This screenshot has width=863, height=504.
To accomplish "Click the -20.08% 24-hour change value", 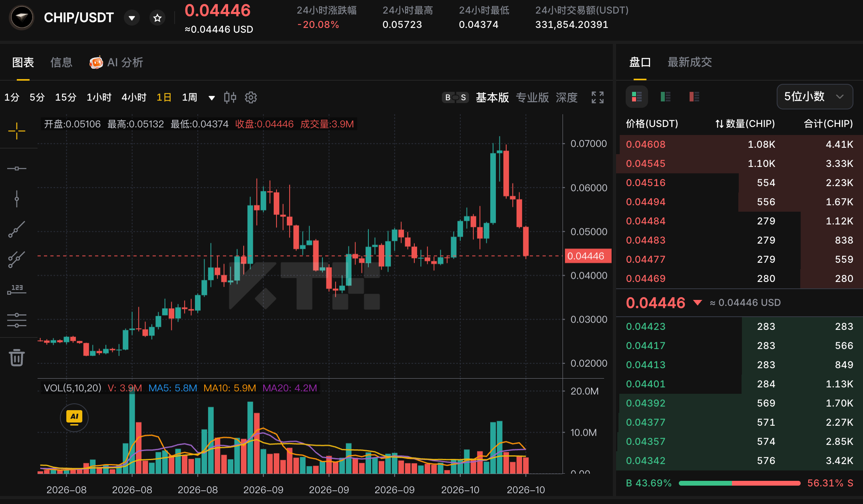I will coord(318,25).
